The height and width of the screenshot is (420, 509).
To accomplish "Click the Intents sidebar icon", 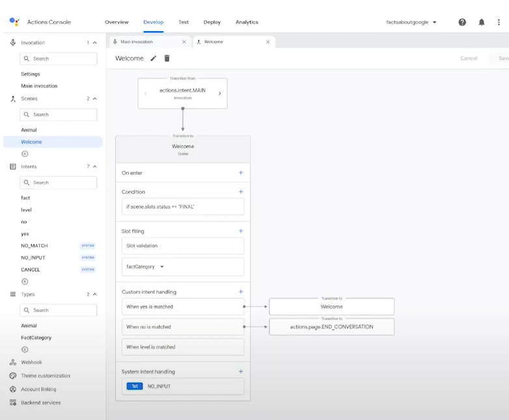I will [x=12, y=166].
